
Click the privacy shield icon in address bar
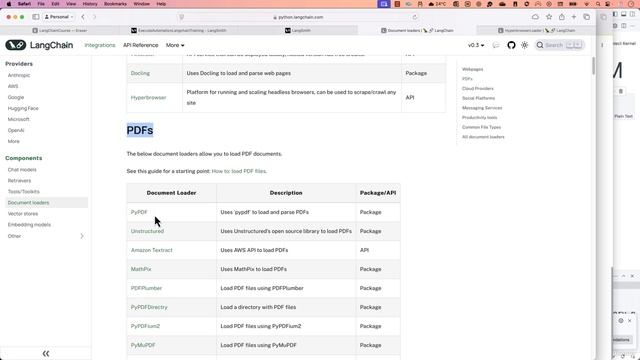pyautogui.click(x=182, y=17)
